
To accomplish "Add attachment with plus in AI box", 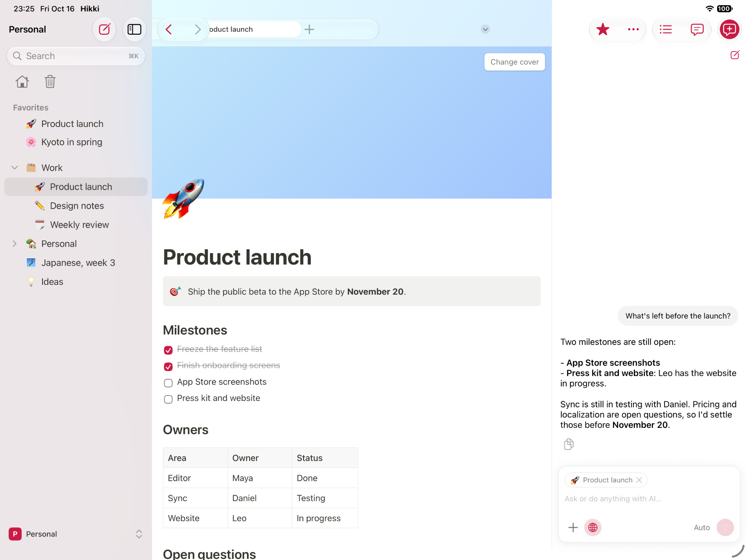I will 573,527.
